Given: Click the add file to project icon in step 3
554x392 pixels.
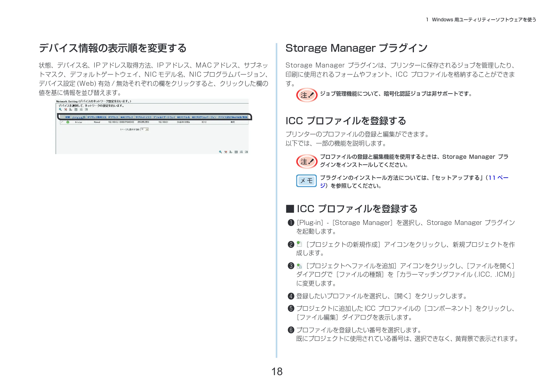Looking at the screenshot, I should (299, 266).
